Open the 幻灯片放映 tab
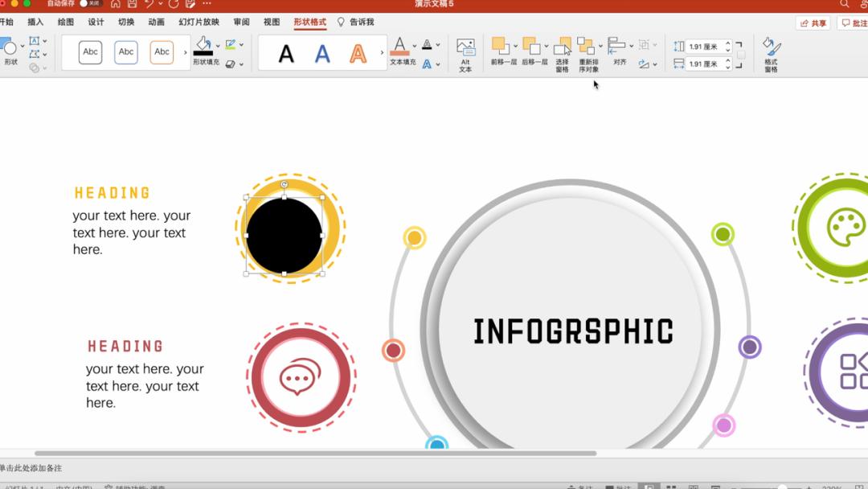The height and width of the screenshot is (489, 868). [x=199, y=23]
